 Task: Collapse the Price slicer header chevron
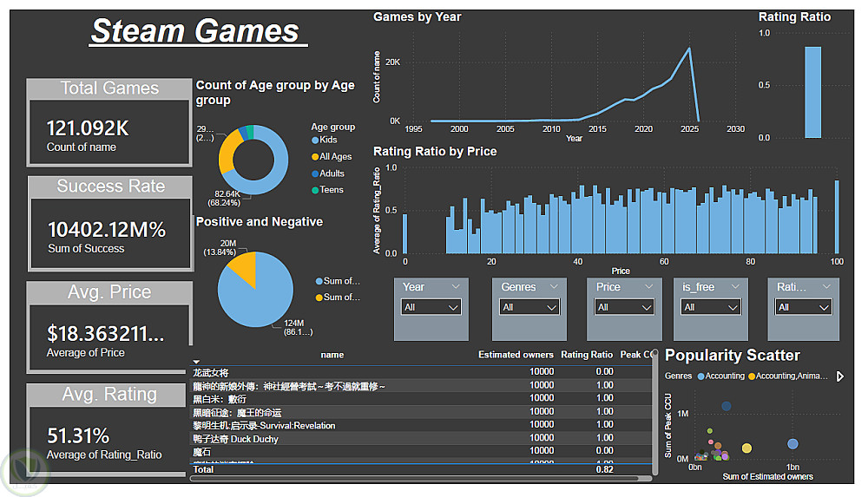648,287
